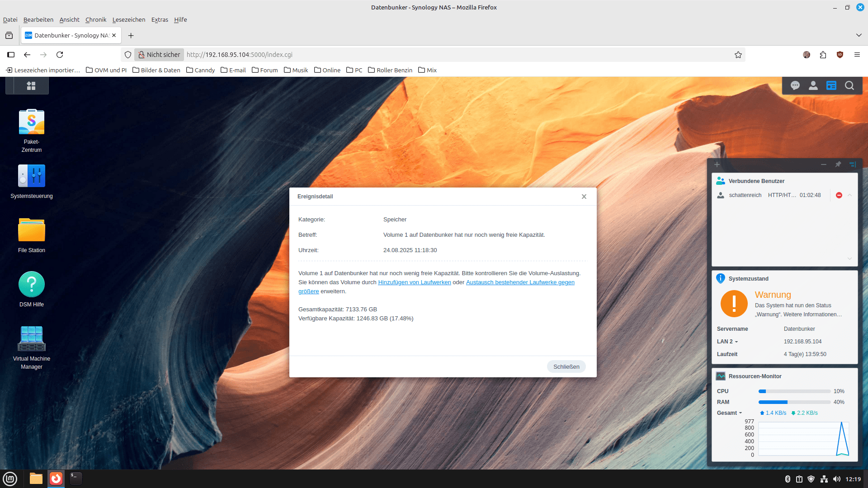Show the notifications chat bubble
The width and height of the screenshot is (868, 488).
(x=795, y=86)
